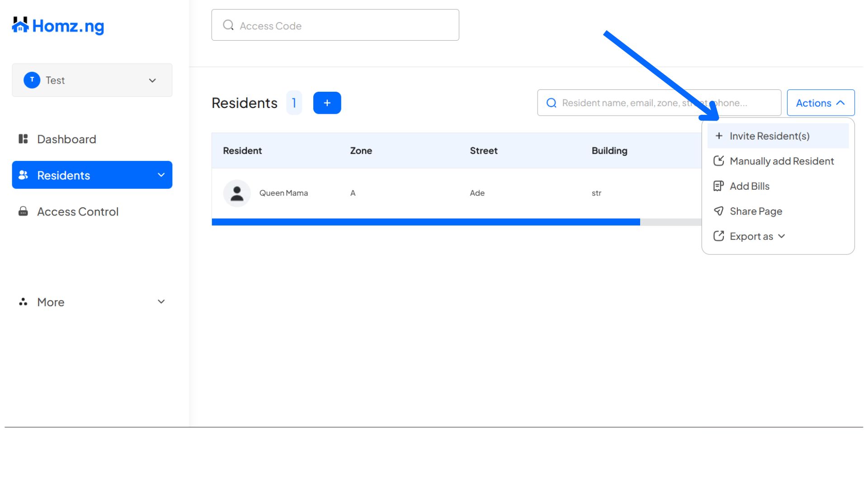Click the Queen Mama resident name
The width and height of the screenshot is (868, 488).
pos(283,193)
